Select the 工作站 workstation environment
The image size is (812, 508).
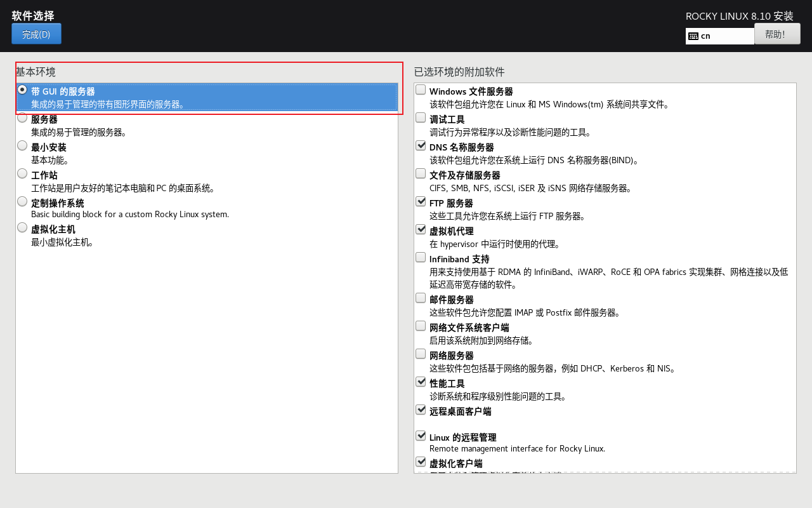pos(22,173)
